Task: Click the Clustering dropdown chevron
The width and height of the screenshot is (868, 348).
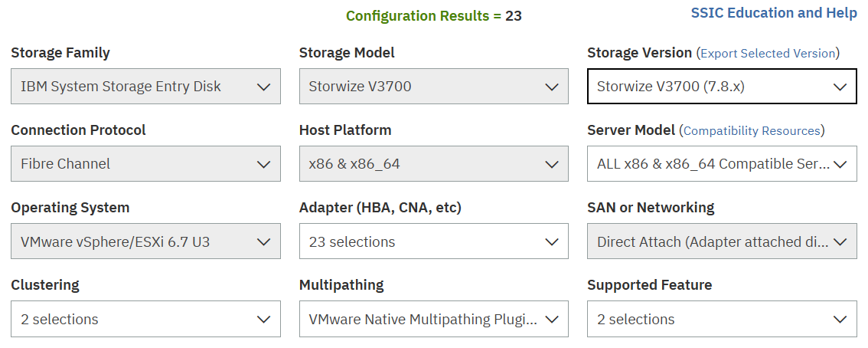Action: click(x=264, y=320)
